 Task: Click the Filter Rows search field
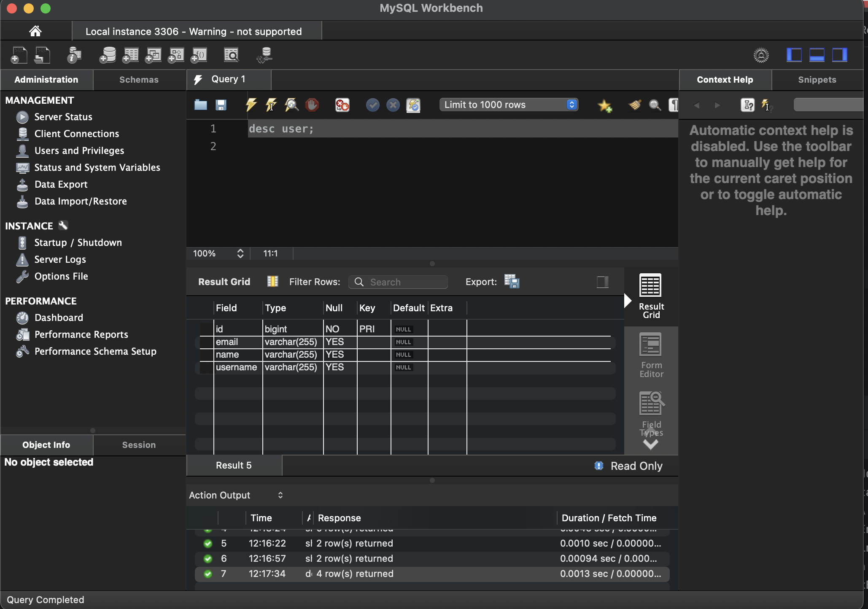[398, 282]
